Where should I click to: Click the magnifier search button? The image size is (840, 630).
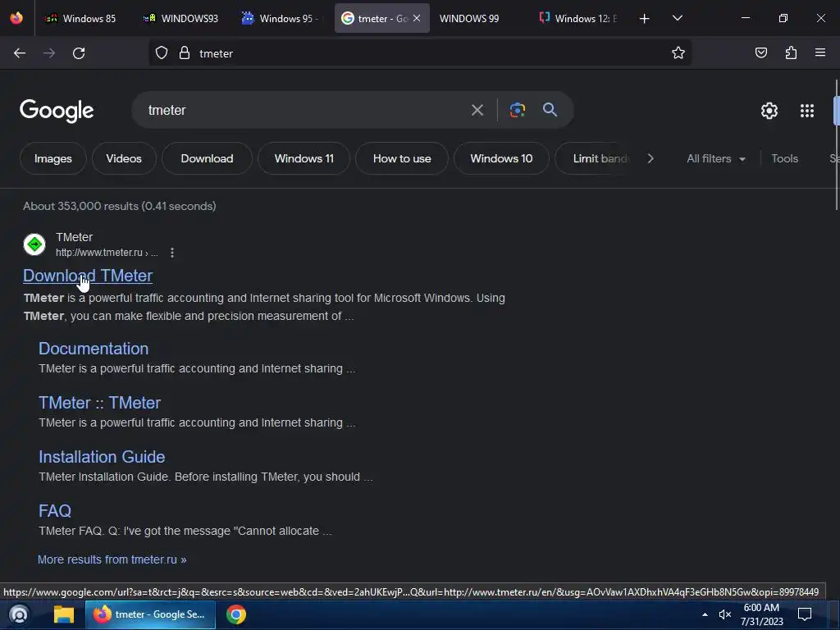550,110
